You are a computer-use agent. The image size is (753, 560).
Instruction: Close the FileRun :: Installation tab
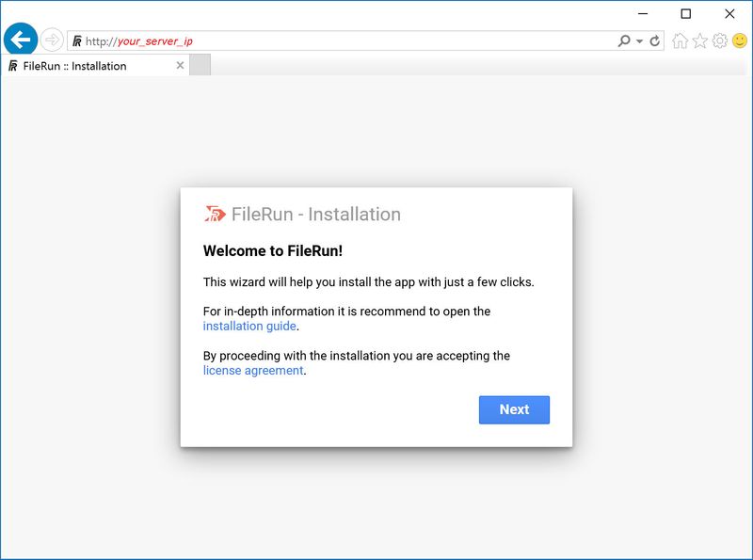[180, 65]
